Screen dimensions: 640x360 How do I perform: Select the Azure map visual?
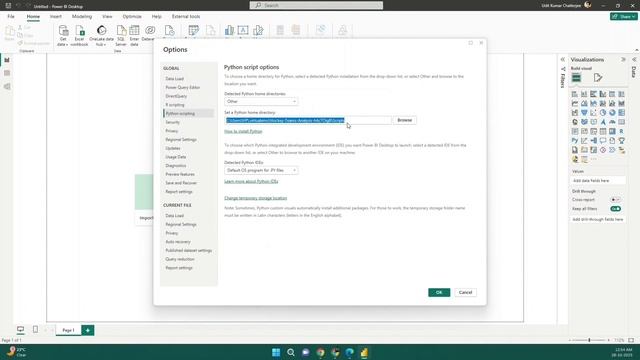click(603, 122)
